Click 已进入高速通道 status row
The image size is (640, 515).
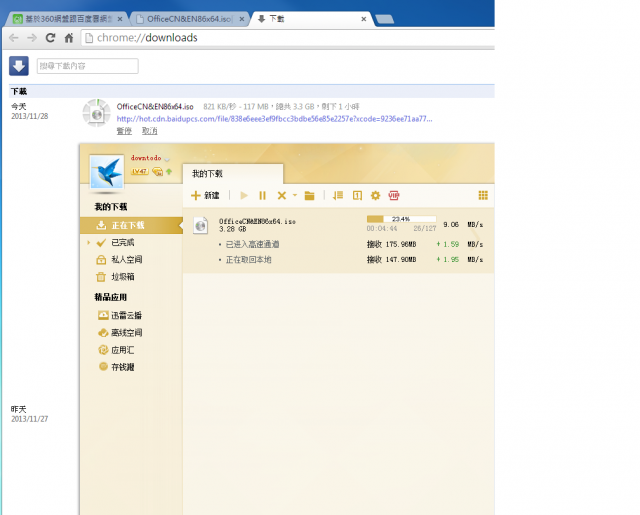coord(253,244)
